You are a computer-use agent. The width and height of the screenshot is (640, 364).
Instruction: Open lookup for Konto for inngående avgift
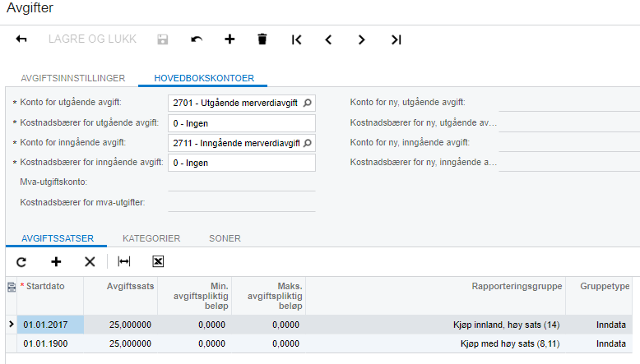click(308, 143)
